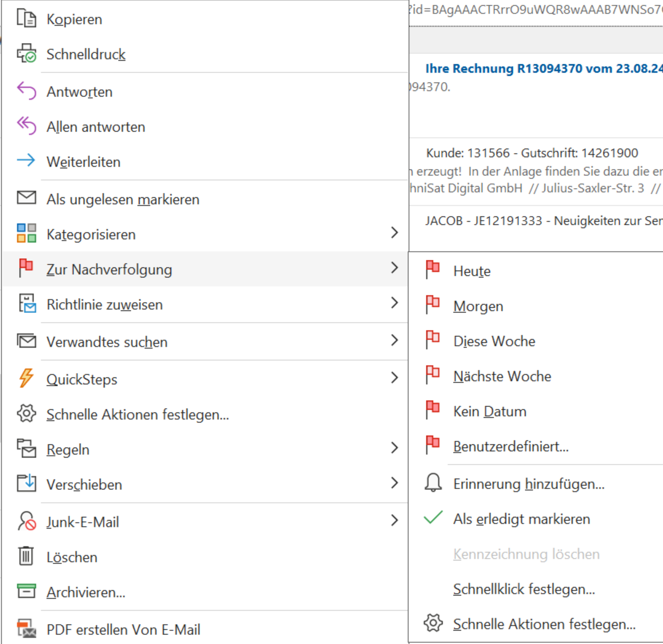The image size is (663, 644).
Task: Click the red flag next to Kein Datum
Action: coord(433,411)
